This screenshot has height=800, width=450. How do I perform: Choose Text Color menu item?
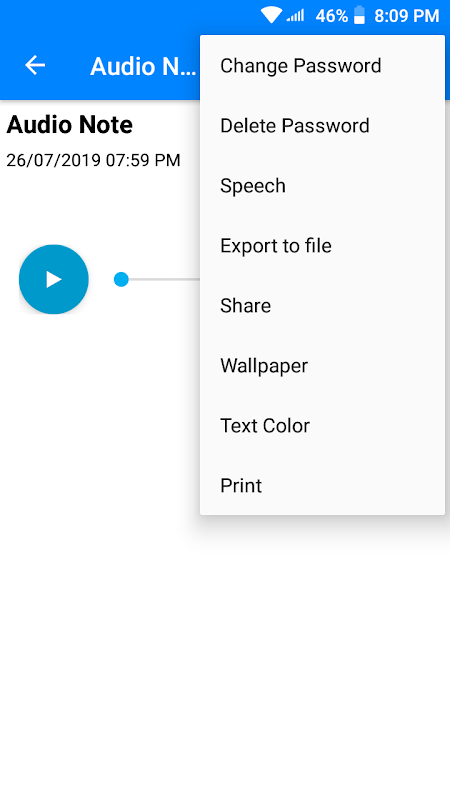coord(322,426)
